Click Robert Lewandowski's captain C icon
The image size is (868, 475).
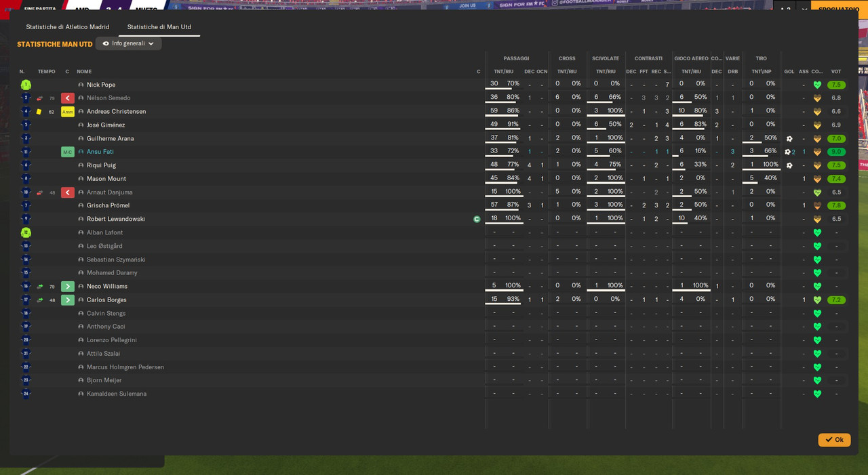coord(477,219)
